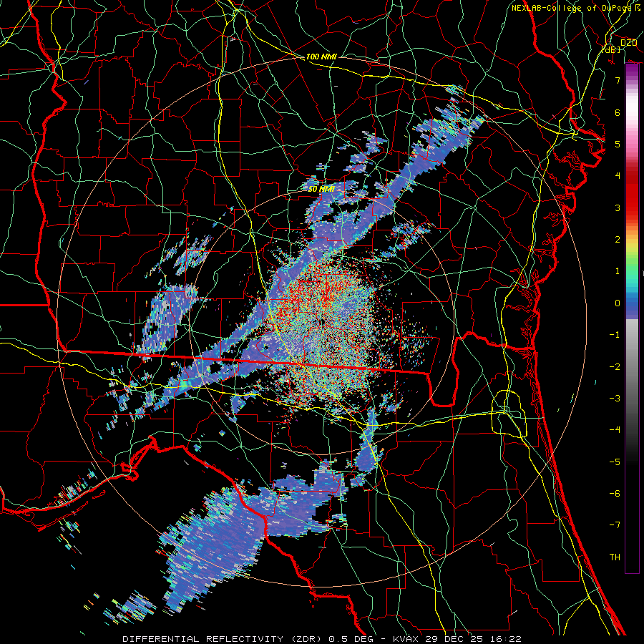This screenshot has width=644, height=644.
Task: Click the '-6' tick on the color scale
Action: point(615,494)
